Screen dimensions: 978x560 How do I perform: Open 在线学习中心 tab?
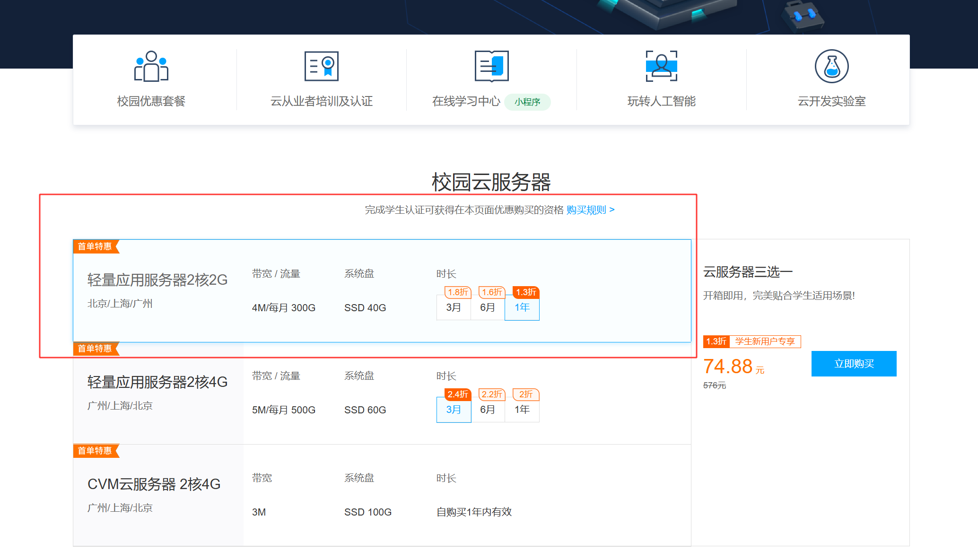[x=466, y=101]
